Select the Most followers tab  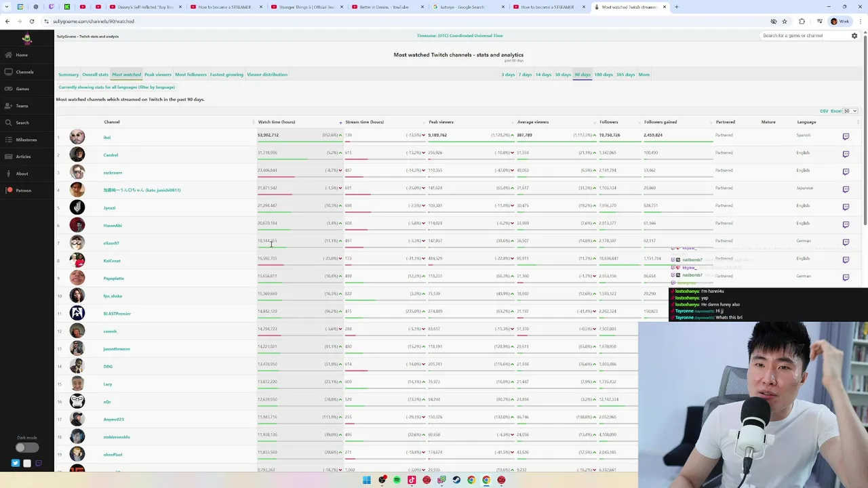tap(191, 75)
